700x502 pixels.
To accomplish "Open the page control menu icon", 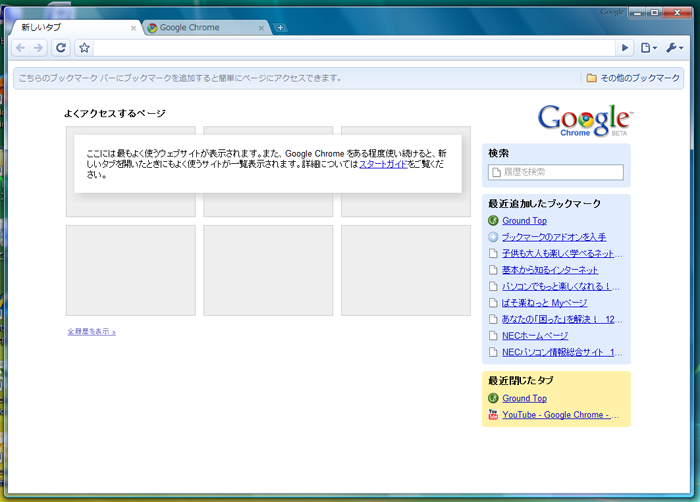I will 649,48.
